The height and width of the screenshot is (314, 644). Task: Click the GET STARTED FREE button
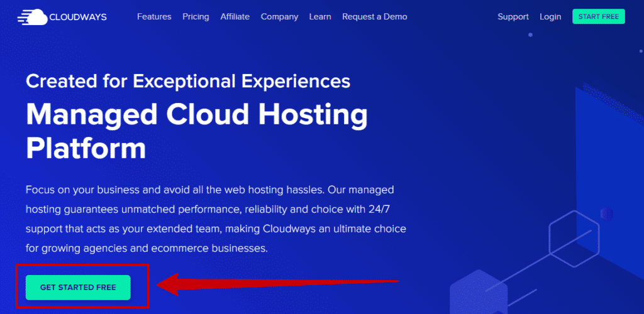[78, 288]
